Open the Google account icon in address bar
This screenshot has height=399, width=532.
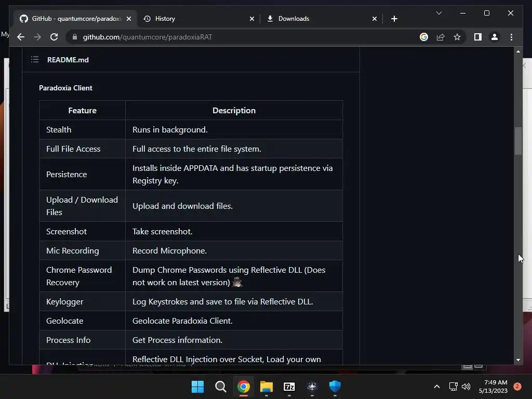[x=424, y=37]
